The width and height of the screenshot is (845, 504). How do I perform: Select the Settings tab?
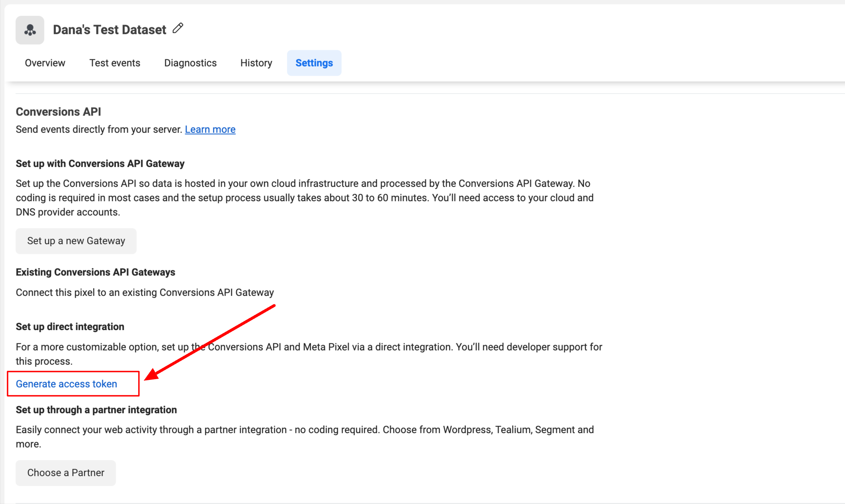pos(314,63)
